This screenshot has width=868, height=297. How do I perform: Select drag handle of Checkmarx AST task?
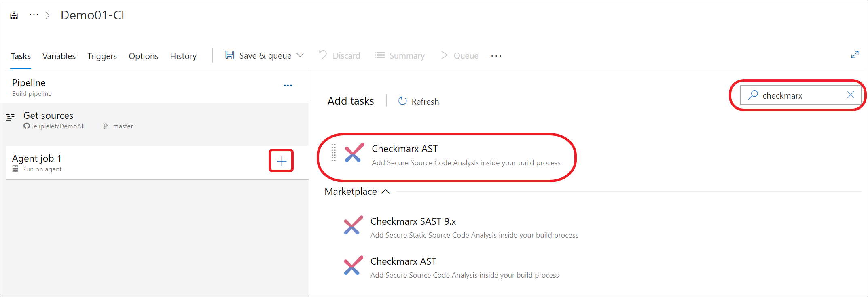pyautogui.click(x=334, y=152)
